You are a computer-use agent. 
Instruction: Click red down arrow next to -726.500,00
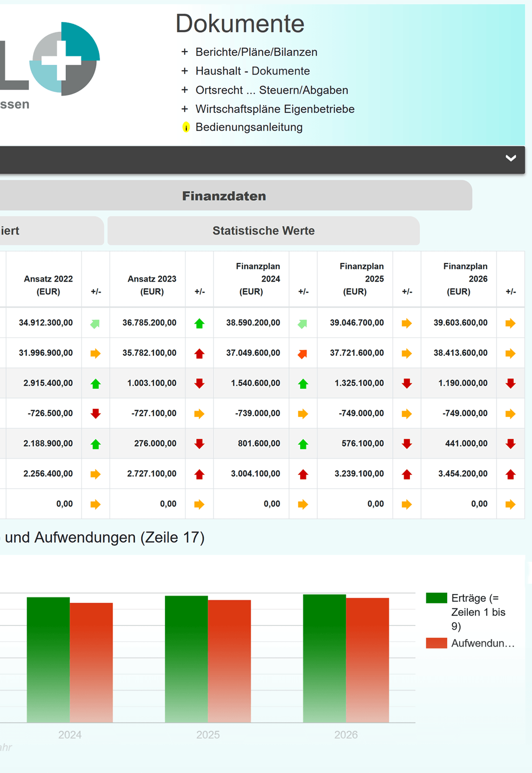point(95,414)
